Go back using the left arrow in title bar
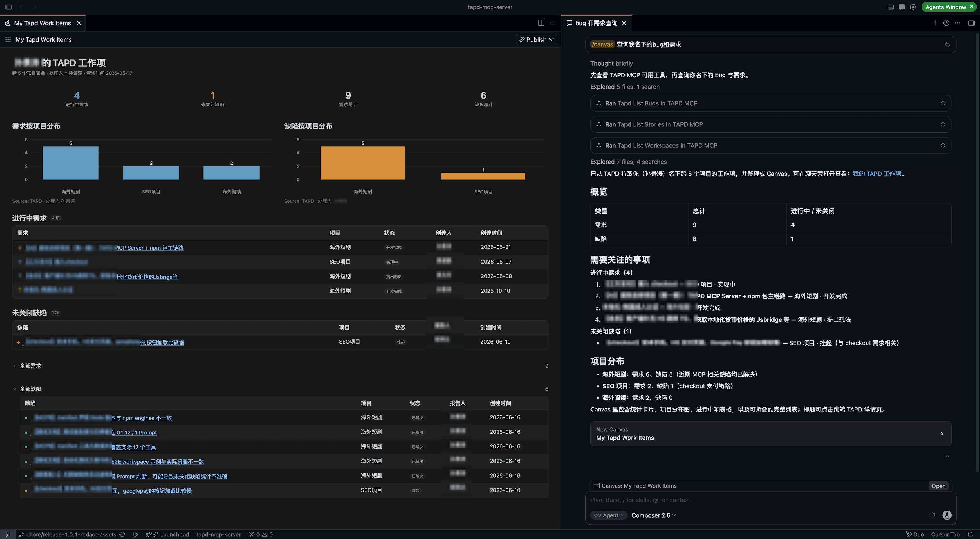This screenshot has height=539, width=980. coord(22,7)
